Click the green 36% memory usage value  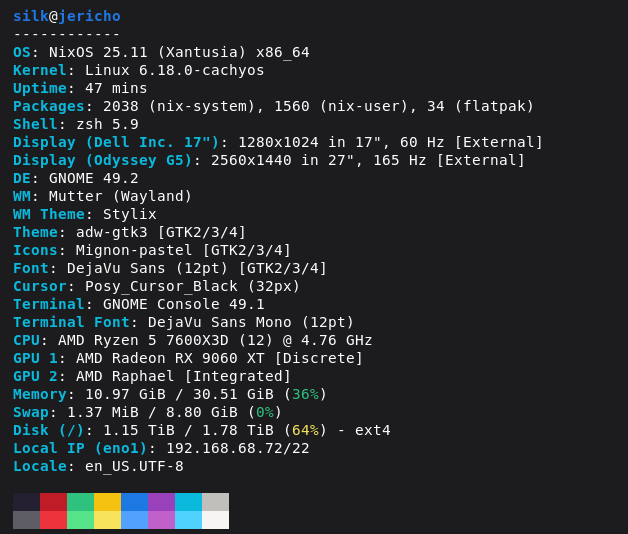tap(305, 394)
